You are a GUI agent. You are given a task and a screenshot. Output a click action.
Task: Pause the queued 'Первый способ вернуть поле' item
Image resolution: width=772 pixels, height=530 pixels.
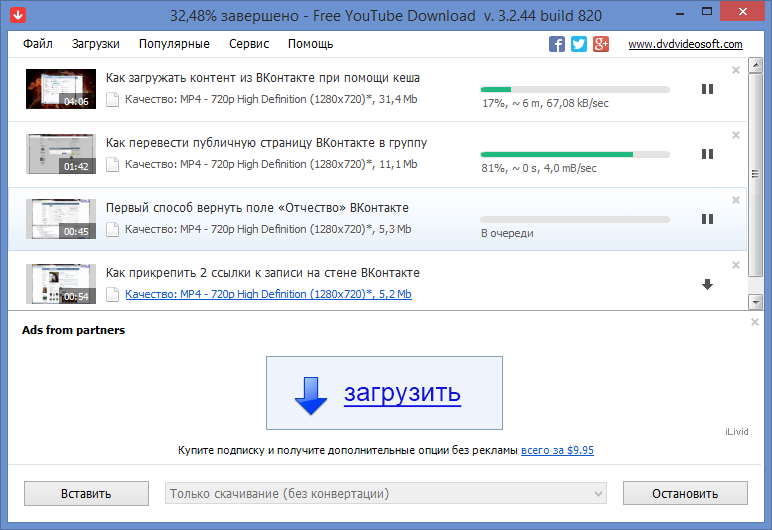(708, 219)
